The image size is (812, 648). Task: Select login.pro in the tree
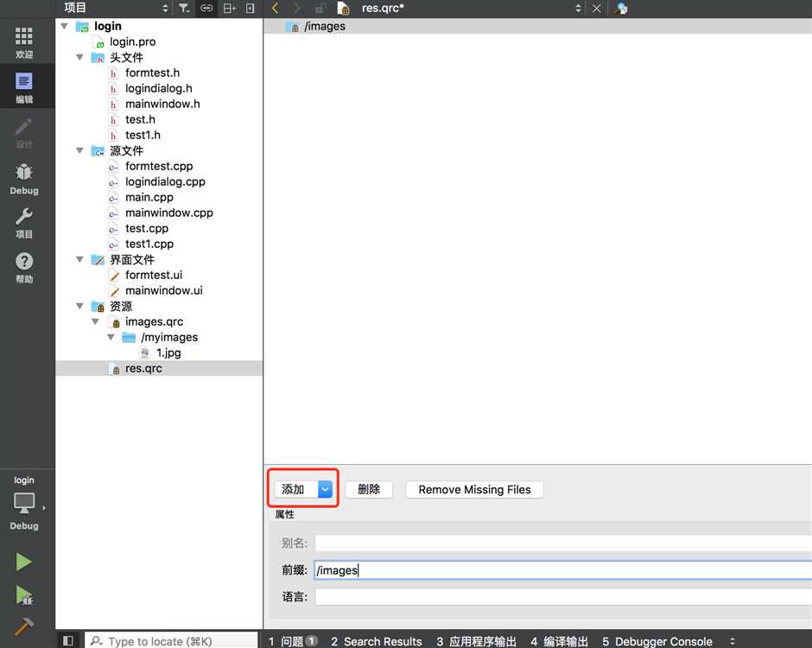click(x=132, y=41)
